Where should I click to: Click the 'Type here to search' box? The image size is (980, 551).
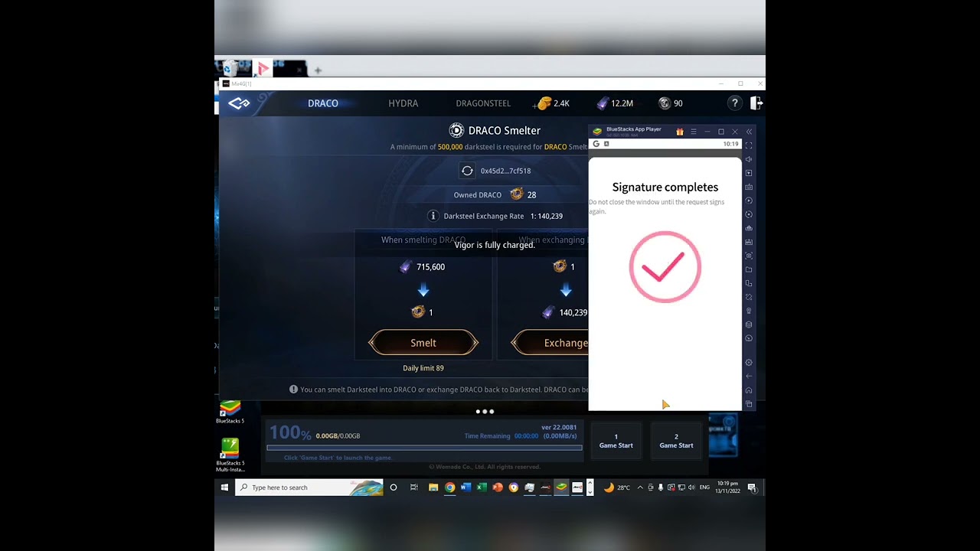tap(309, 487)
